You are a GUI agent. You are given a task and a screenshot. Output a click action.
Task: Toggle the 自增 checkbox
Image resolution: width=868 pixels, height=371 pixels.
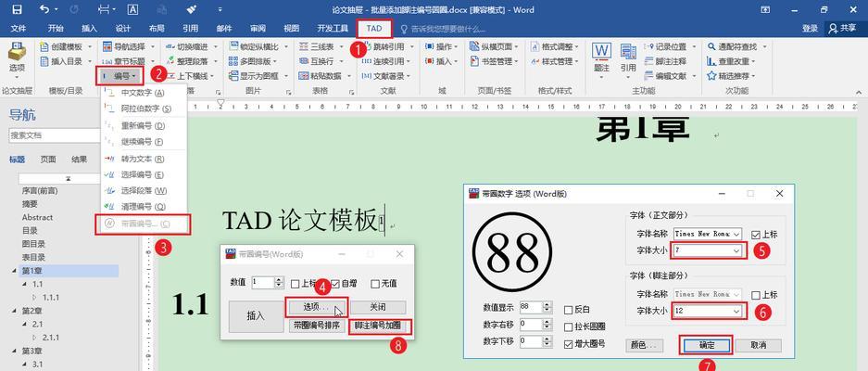(x=335, y=284)
